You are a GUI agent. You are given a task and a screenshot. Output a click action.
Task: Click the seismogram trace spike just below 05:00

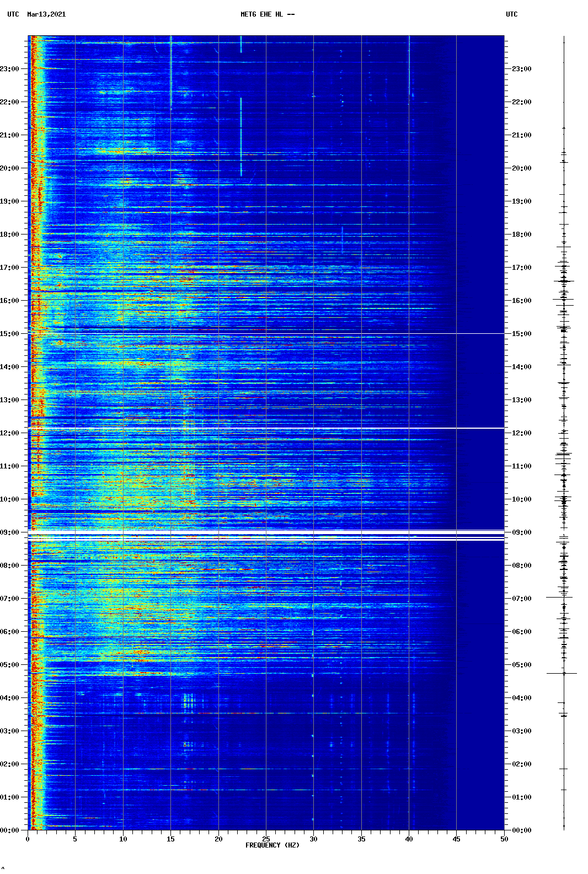pyautogui.click(x=562, y=673)
